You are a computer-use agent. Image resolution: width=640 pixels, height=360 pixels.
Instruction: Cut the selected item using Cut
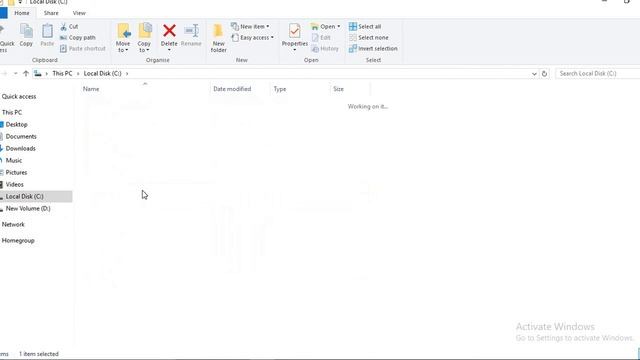pyautogui.click(x=69, y=27)
